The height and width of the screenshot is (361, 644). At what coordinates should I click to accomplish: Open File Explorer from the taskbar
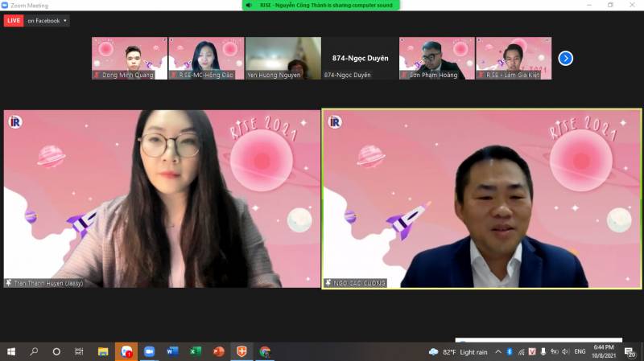click(x=103, y=351)
